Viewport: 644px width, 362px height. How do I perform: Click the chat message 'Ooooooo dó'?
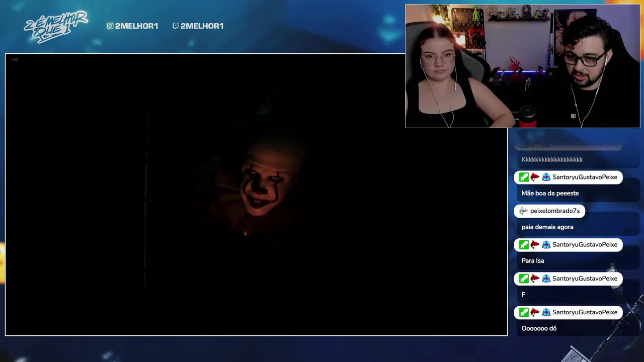tap(539, 328)
